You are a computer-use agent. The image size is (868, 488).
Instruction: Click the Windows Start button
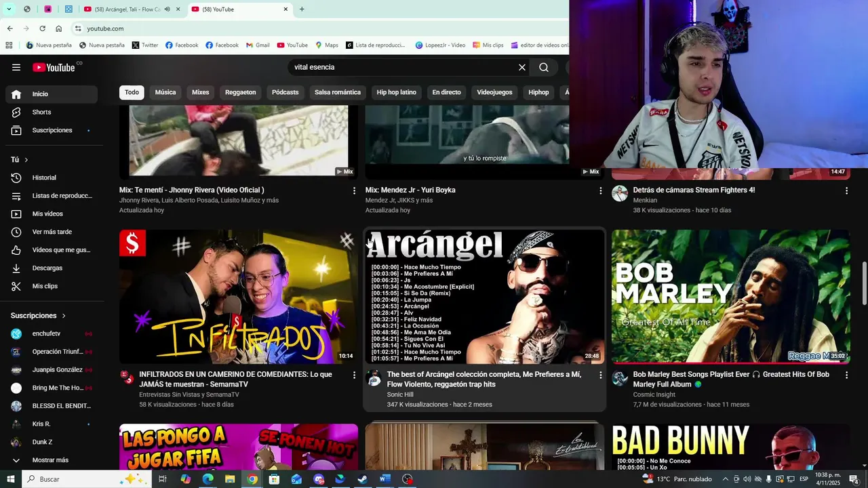[11, 479]
